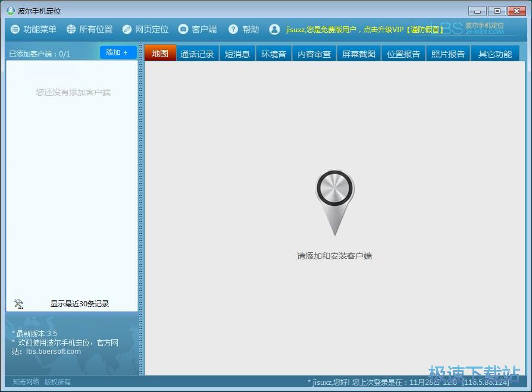The width and height of the screenshot is (532, 392).
Task: Open the 内容审查 tab
Action: pos(314,54)
